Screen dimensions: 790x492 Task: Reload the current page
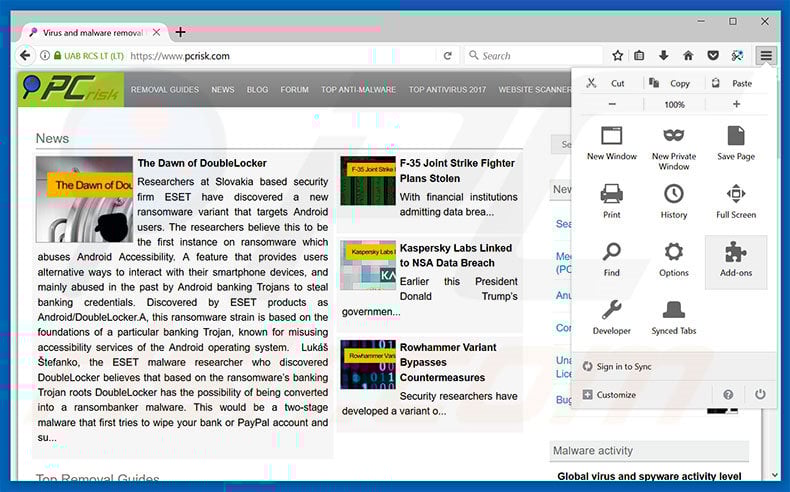click(447, 55)
